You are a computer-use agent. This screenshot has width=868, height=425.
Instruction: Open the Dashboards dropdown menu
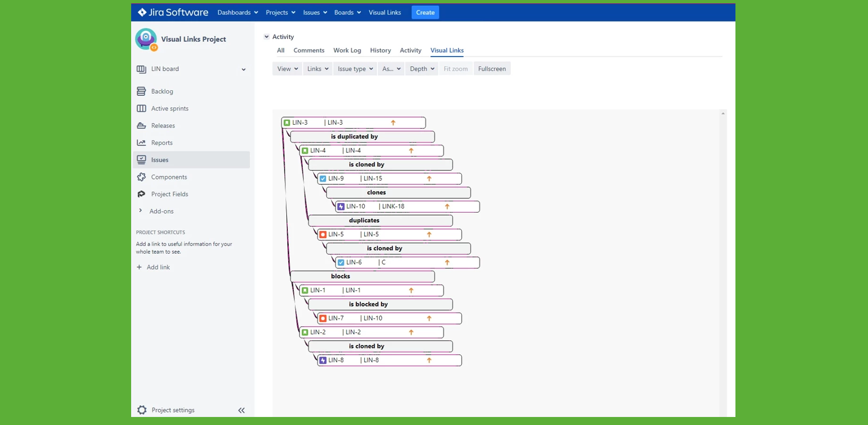[237, 12]
